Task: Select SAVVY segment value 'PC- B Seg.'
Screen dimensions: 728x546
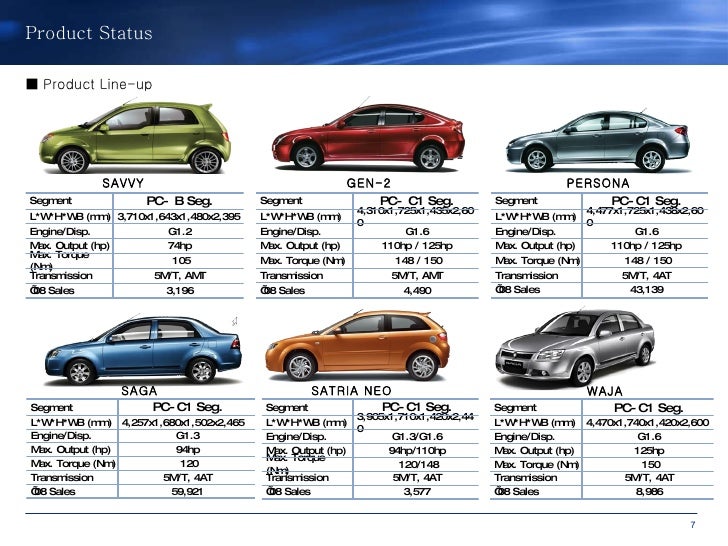Action: click(x=179, y=201)
